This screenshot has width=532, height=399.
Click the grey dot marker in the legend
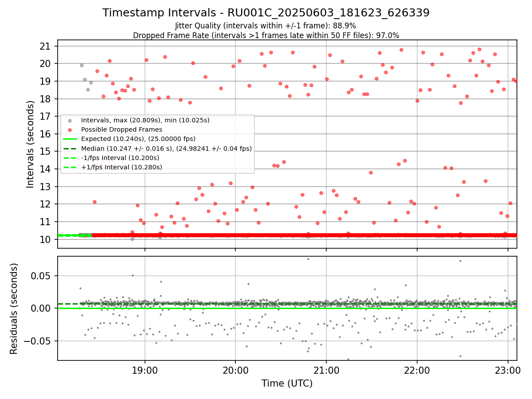pyautogui.click(x=69, y=121)
